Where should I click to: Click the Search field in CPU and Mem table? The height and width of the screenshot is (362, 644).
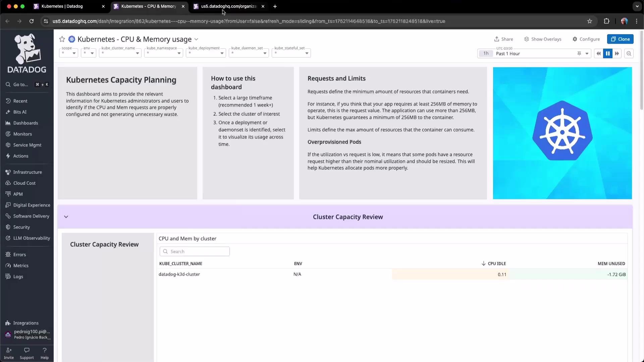coord(195,252)
